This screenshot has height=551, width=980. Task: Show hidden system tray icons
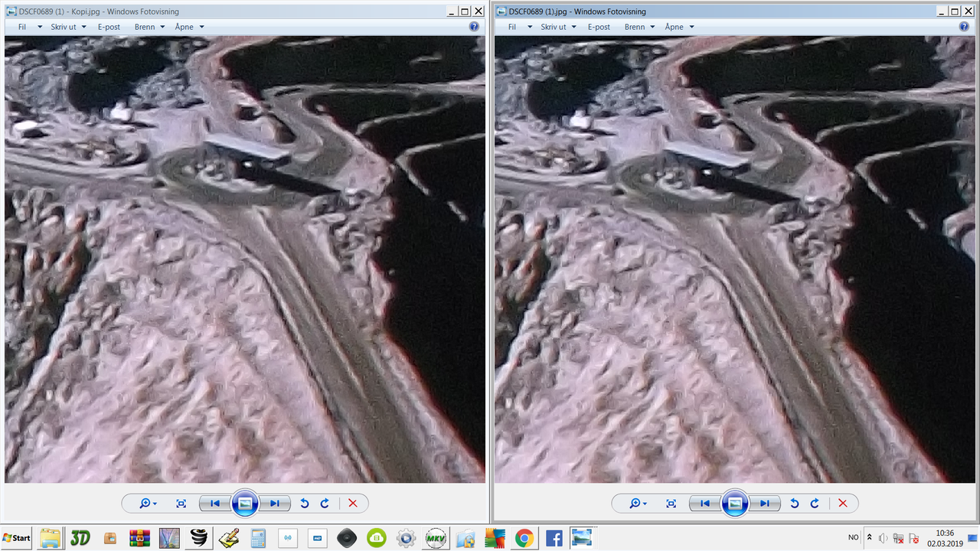pos(869,538)
